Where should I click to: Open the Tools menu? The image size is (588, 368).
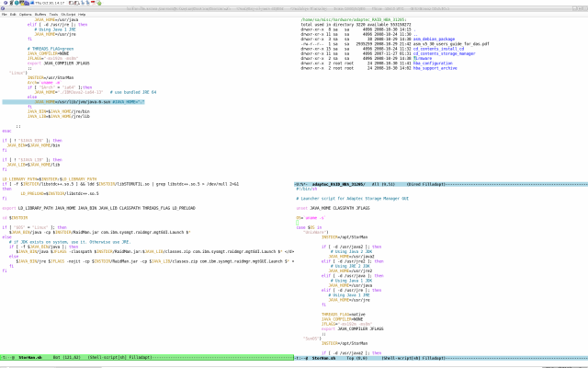pos(54,15)
